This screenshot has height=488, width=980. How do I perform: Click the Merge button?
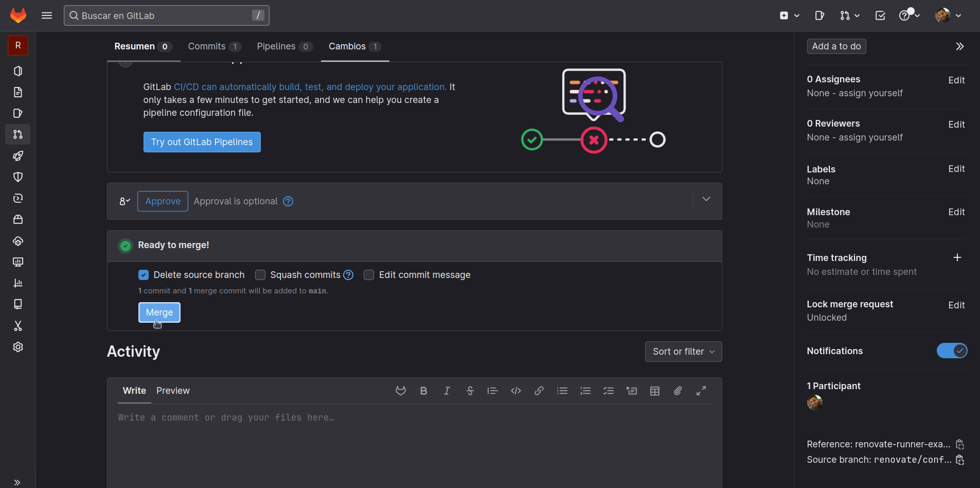click(x=159, y=312)
